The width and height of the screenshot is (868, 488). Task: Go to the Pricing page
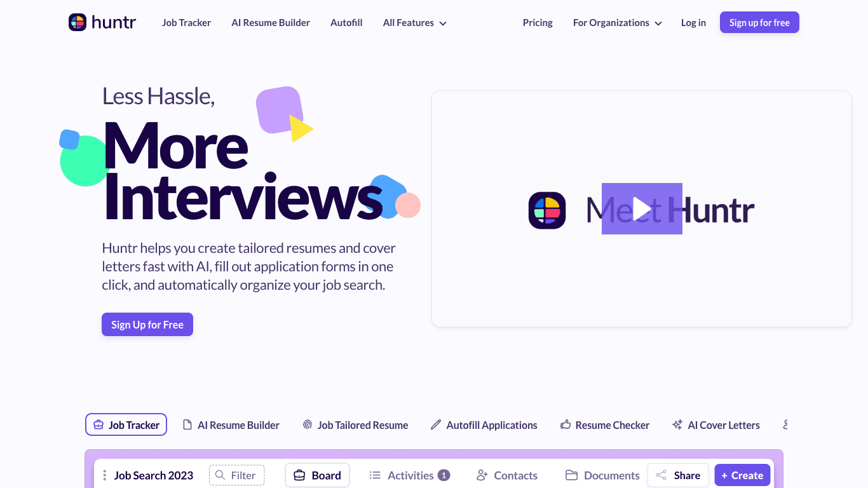538,23
